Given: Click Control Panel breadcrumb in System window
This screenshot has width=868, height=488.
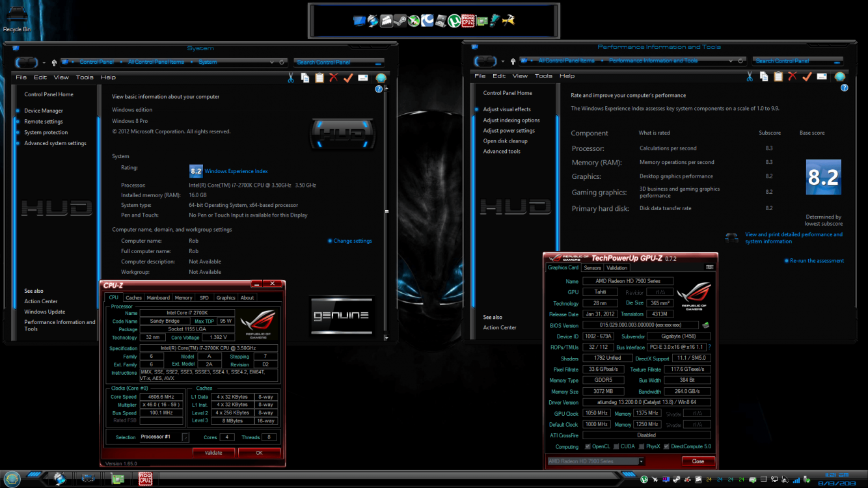Looking at the screenshot, I should 97,62.
